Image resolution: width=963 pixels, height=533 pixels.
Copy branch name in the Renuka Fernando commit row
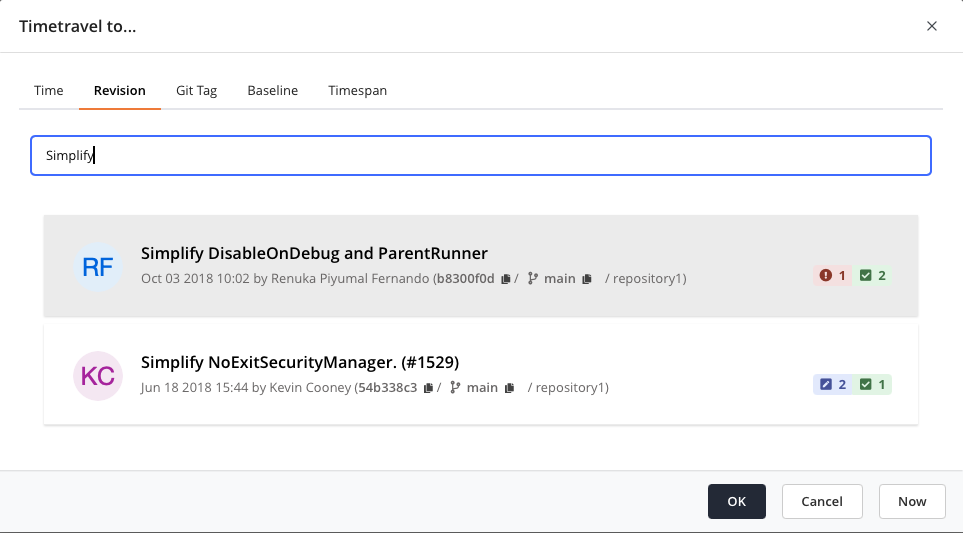(x=587, y=279)
